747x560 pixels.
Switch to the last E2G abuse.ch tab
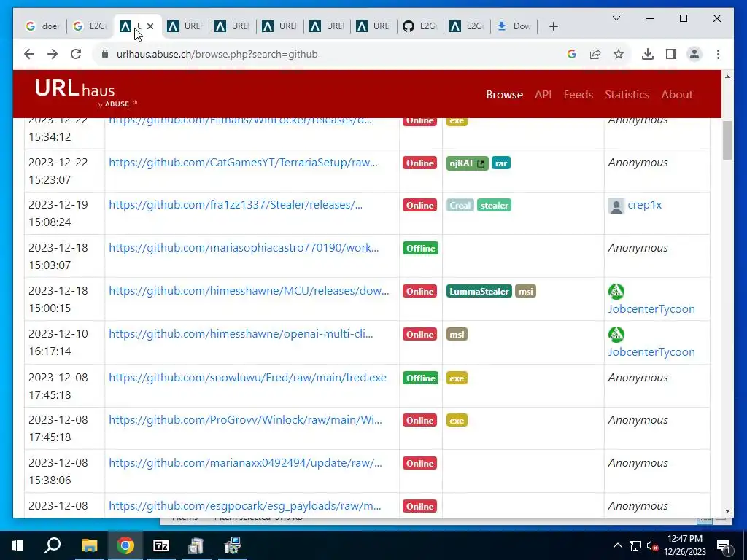(x=468, y=26)
